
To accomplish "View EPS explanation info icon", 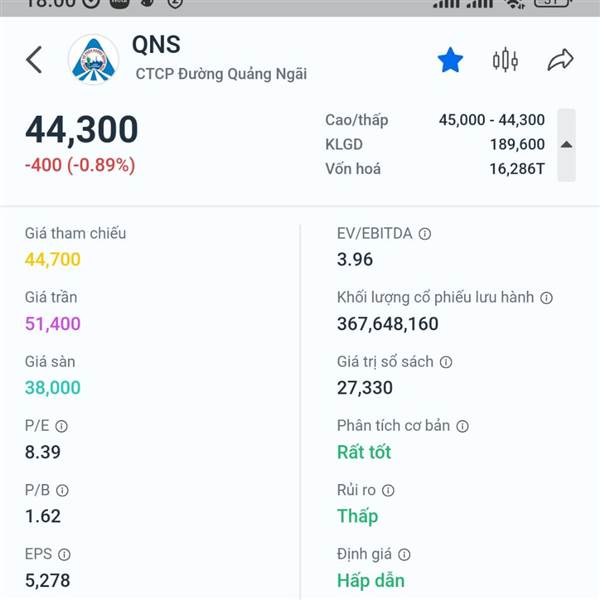I will pos(64,554).
